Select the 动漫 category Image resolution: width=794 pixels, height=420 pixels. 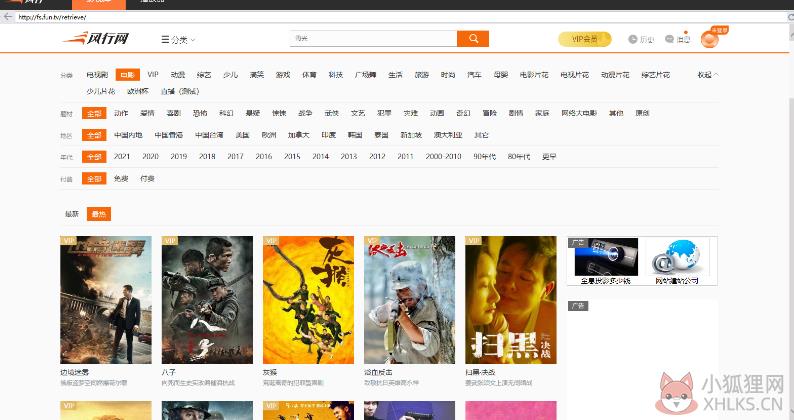pos(178,74)
